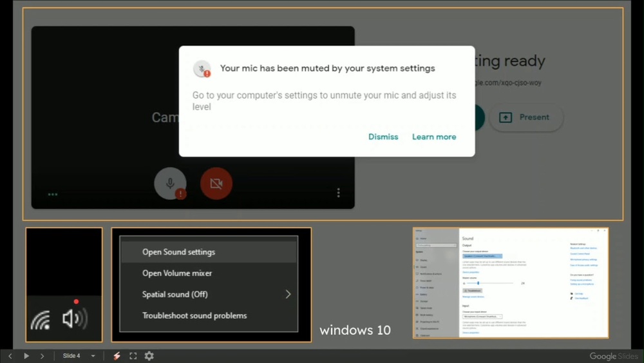This screenshot has width=644, height=363.
Task: Click the Present button
Action: 526,117
